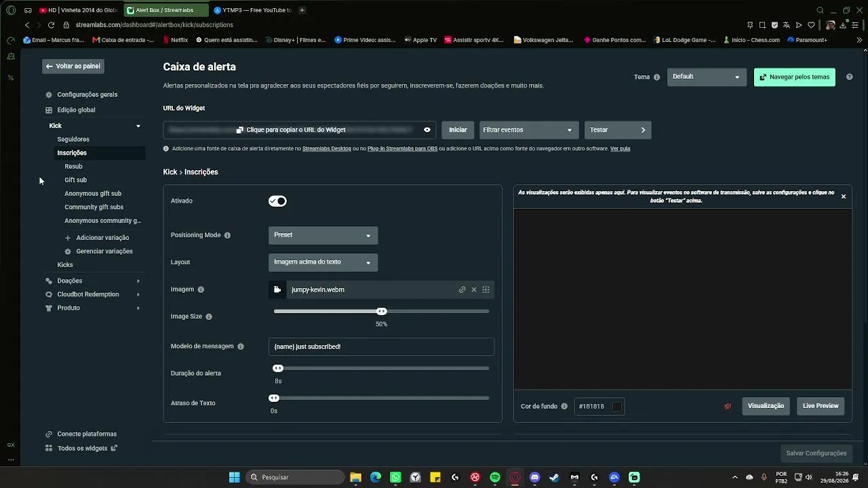
Task: Click the Edição global grid icon
Action: 49,110
